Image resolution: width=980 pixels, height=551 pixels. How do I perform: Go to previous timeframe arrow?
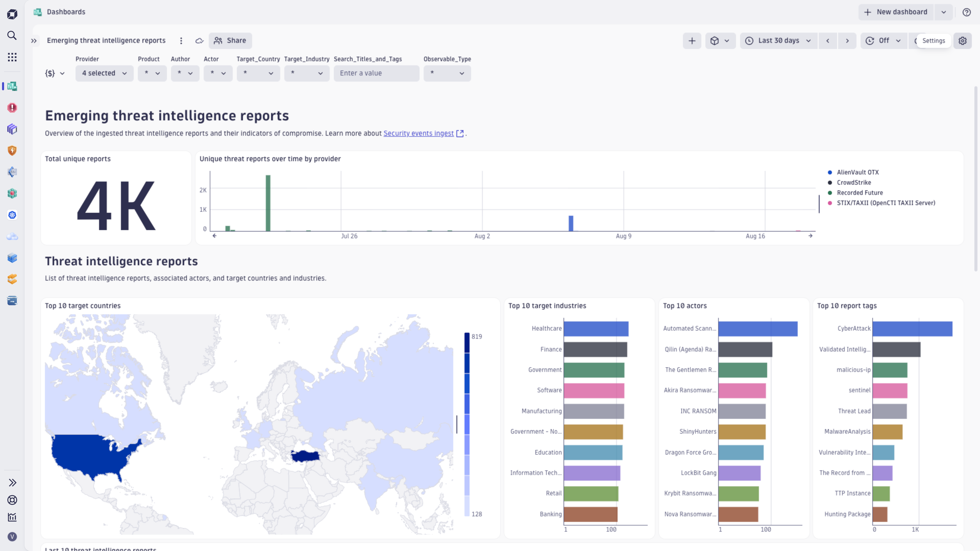pos(827,41)
